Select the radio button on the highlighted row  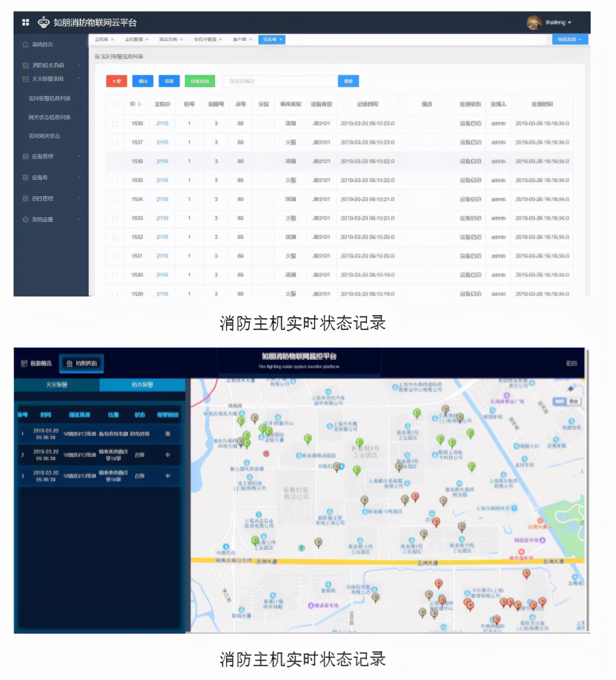click(115, 161)
